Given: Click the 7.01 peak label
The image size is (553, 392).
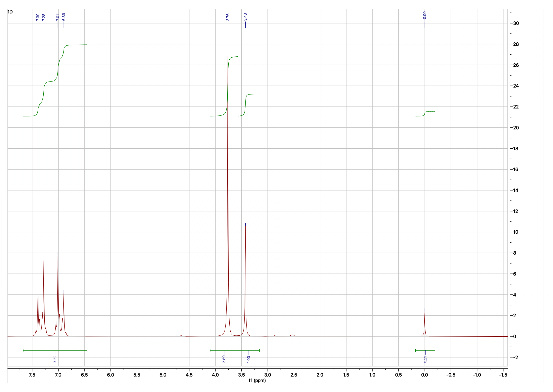Looking at the screenshot, I should pos(58,17).
